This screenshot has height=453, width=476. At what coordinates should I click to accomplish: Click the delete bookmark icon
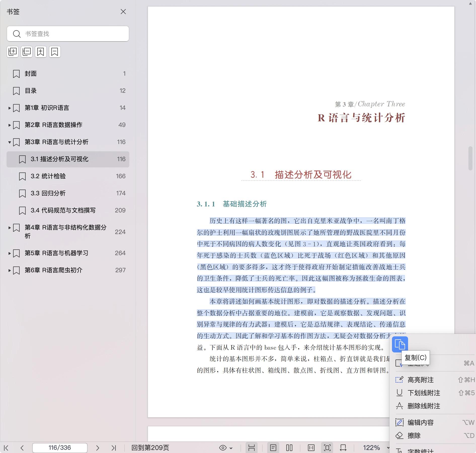55,52
